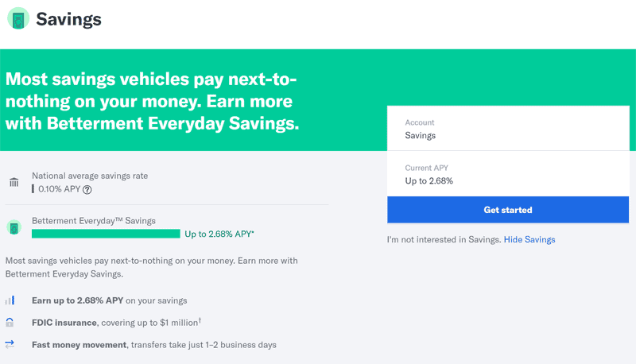Click the "FDIC insurance" bold text

[x=64, y=323]
